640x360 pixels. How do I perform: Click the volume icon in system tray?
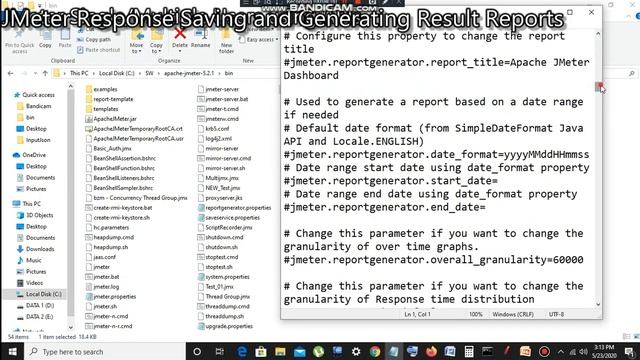pos(583,352)
